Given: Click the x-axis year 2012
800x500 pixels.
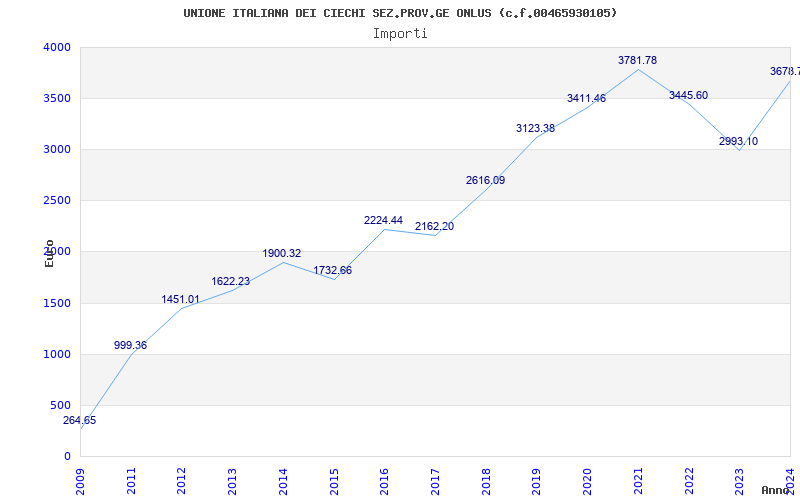Looking at the screenshot, I should click(182, 482).
